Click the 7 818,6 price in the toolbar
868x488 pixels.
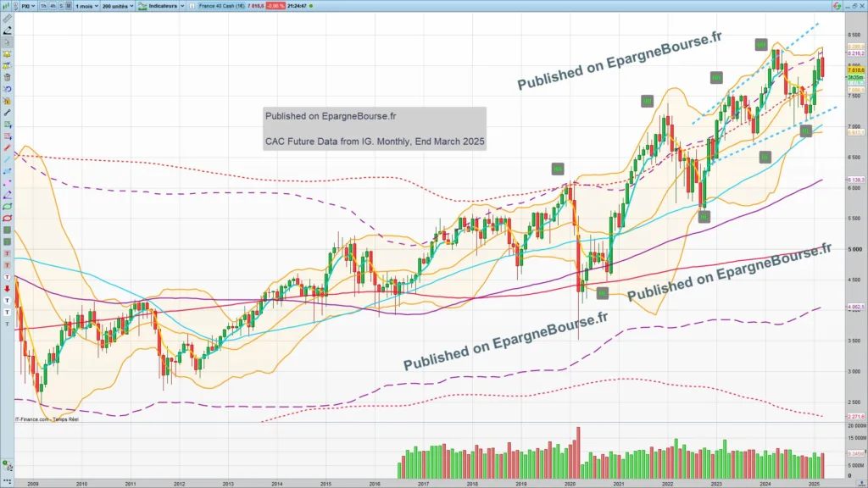click(x=255, y=6)
